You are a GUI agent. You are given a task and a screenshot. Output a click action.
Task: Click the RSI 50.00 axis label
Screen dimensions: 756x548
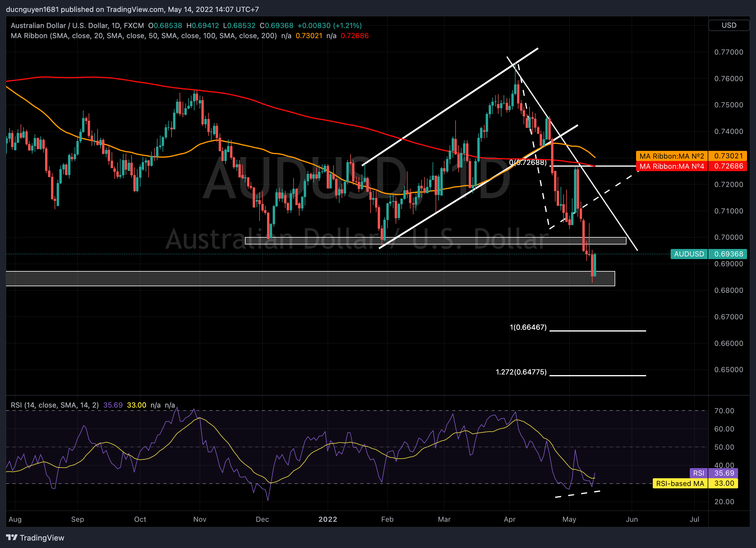tap(724, 447)
